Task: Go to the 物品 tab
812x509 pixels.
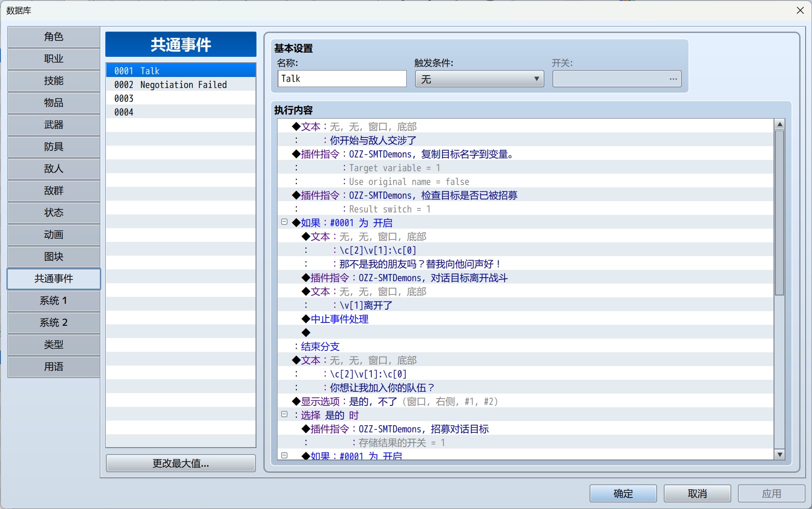Action: point(54,103)
